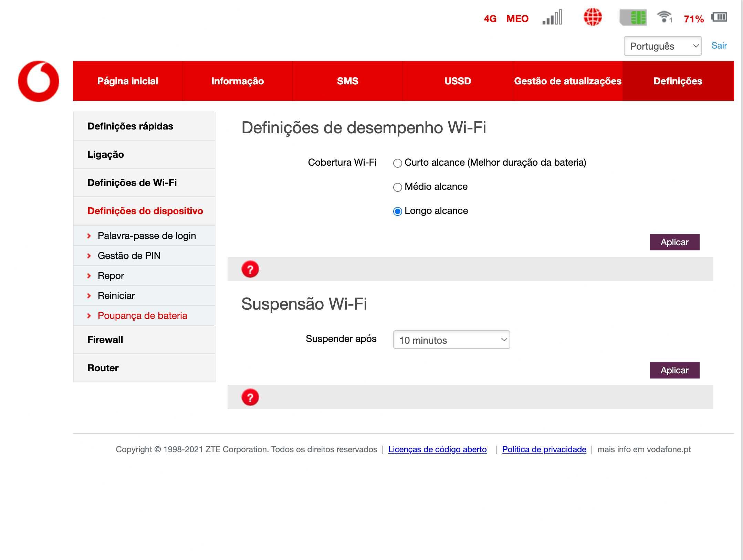Click 'mais info em vodafone.pt' text

coord(644,449)
